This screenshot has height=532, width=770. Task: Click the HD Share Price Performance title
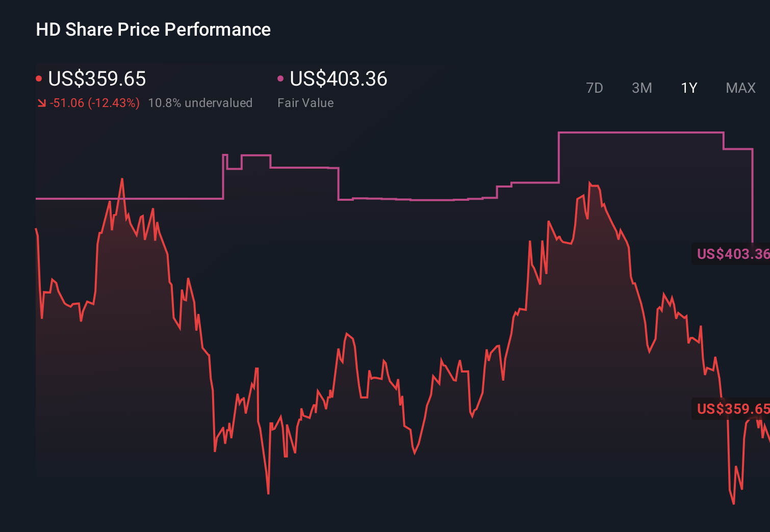(153, 29)
